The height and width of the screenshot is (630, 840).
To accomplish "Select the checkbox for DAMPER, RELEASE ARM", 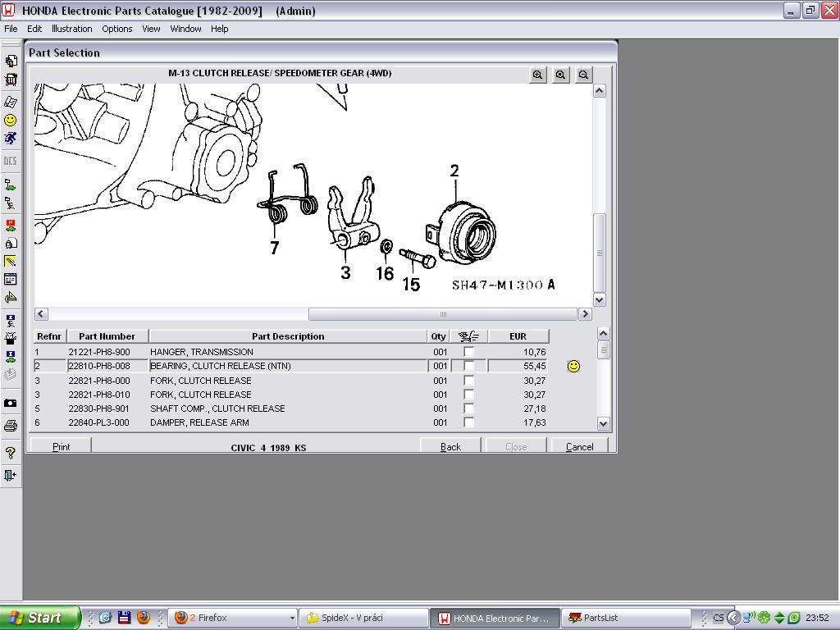I will click(468, 422).
